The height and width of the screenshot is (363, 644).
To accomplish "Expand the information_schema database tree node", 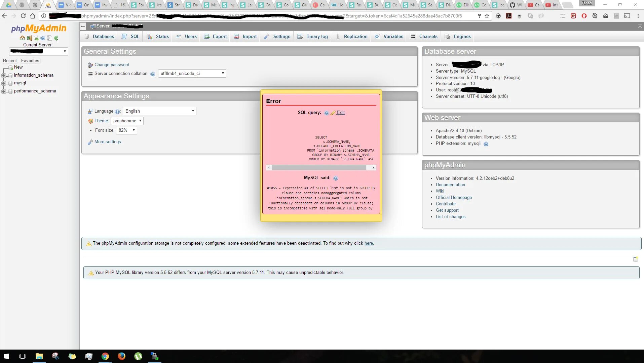I will pos(4,75).
